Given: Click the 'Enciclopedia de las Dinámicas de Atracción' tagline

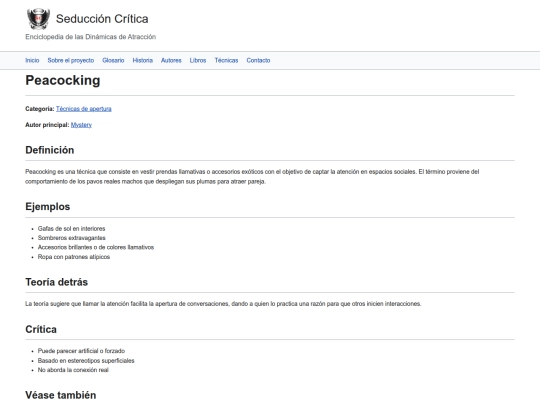Looking at the screenshot, I should point(91,37).
